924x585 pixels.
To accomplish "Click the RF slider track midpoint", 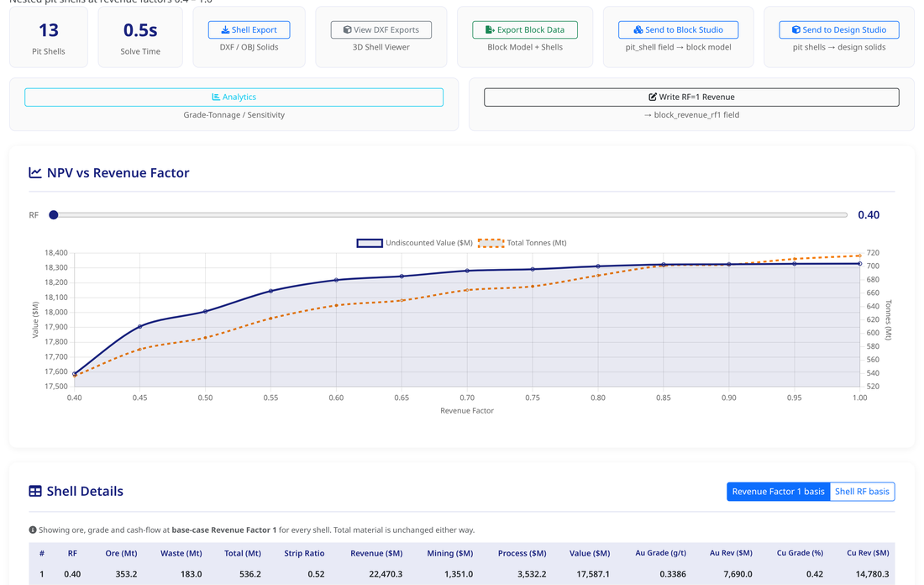I will 450,214.
